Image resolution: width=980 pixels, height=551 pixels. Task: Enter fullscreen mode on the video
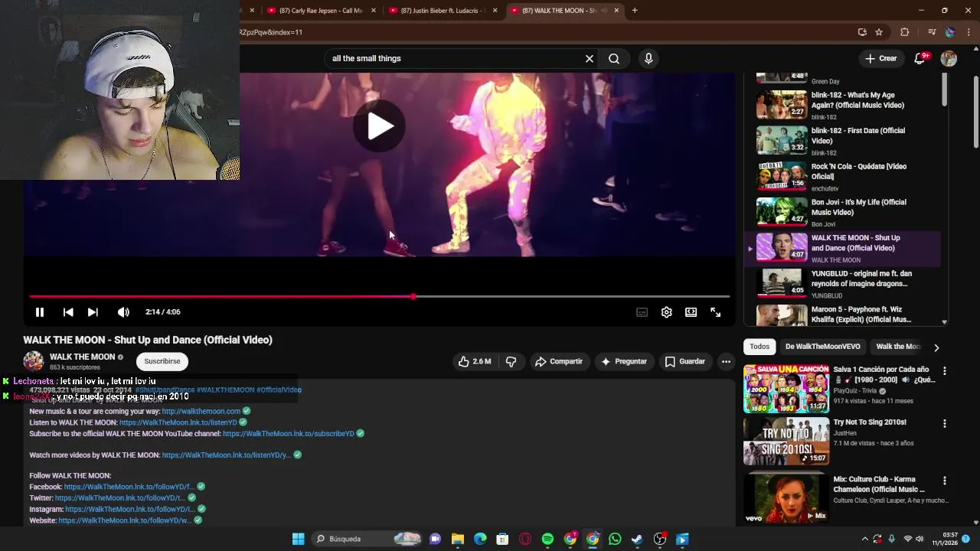[x=715, y=312]
